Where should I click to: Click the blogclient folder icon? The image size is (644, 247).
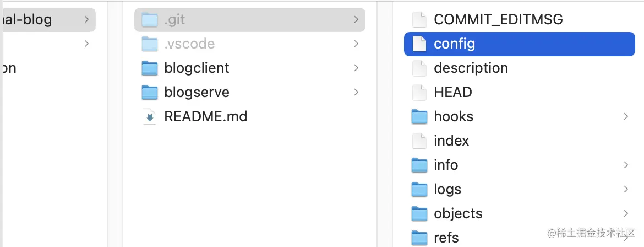pyautogui.click(x=150, y=68)
